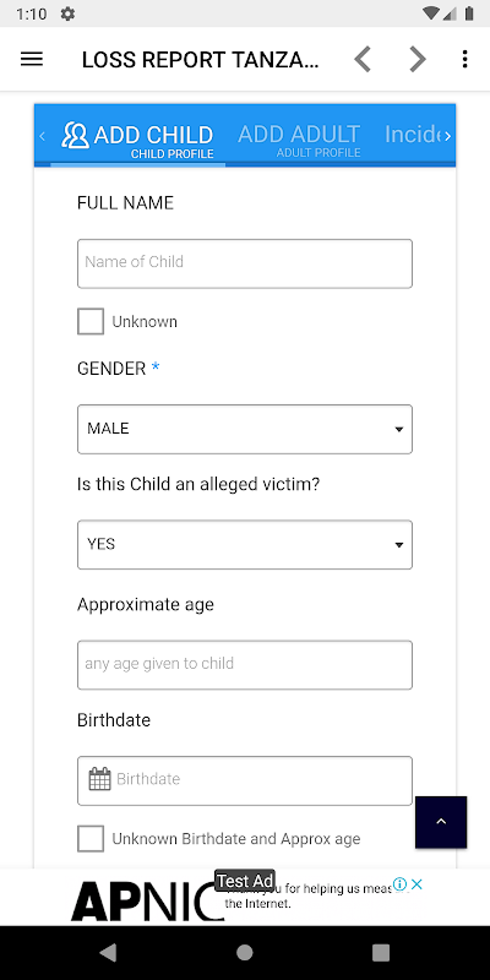
Task: Switch to the Add Adult tab
Action: pos(299,139)
